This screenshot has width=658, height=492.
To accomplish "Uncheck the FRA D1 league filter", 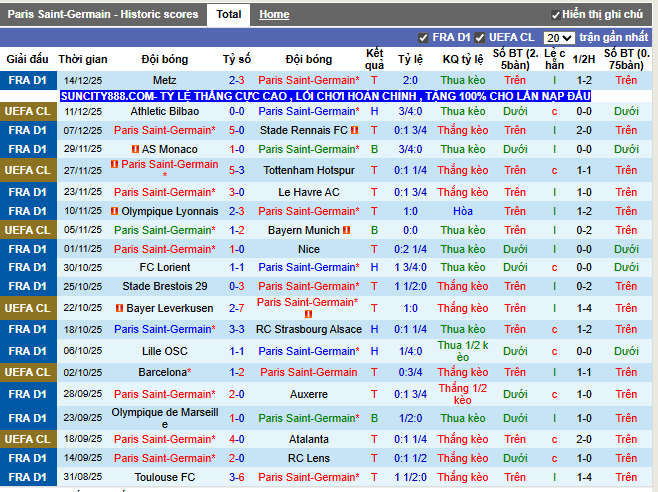I will [423, 38].
